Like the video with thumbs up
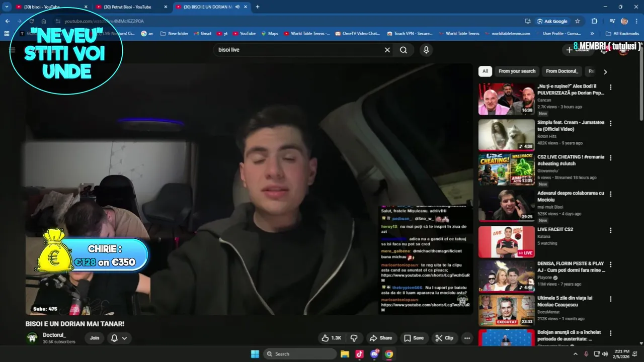Viewport: 644px width, 362px height. coord(332,338)
